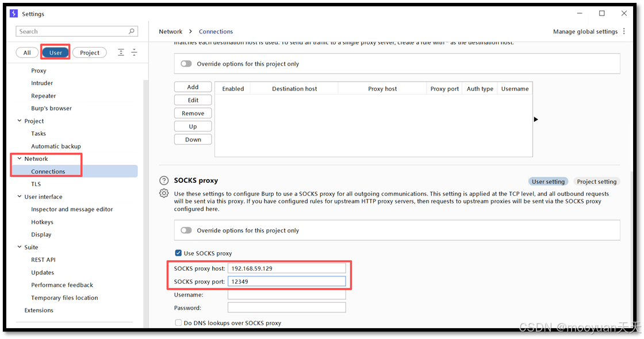This screenshot has height=339, width=644.
Task: Open the three-dot menu beside Manage global settings
Action: [x=624, y=31]
